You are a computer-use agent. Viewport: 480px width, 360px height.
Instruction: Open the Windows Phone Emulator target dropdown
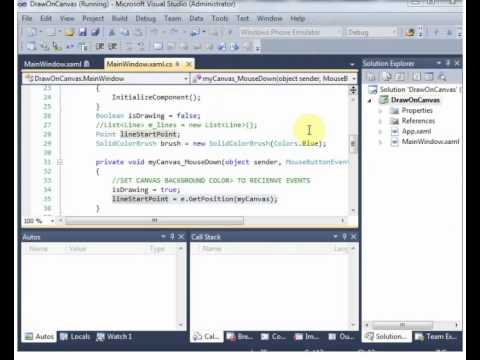338,32
